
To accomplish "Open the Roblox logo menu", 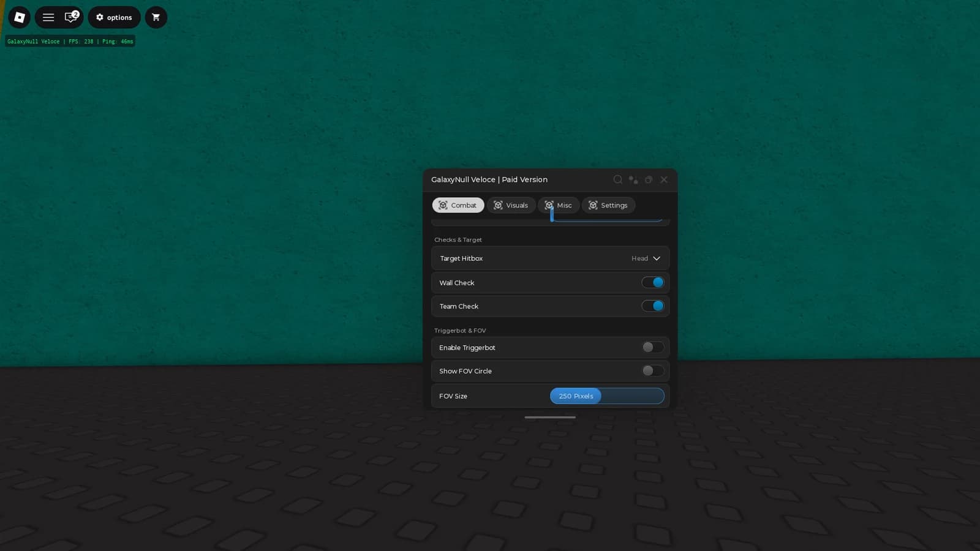I will pyautogui.click(x=19, y=17).
